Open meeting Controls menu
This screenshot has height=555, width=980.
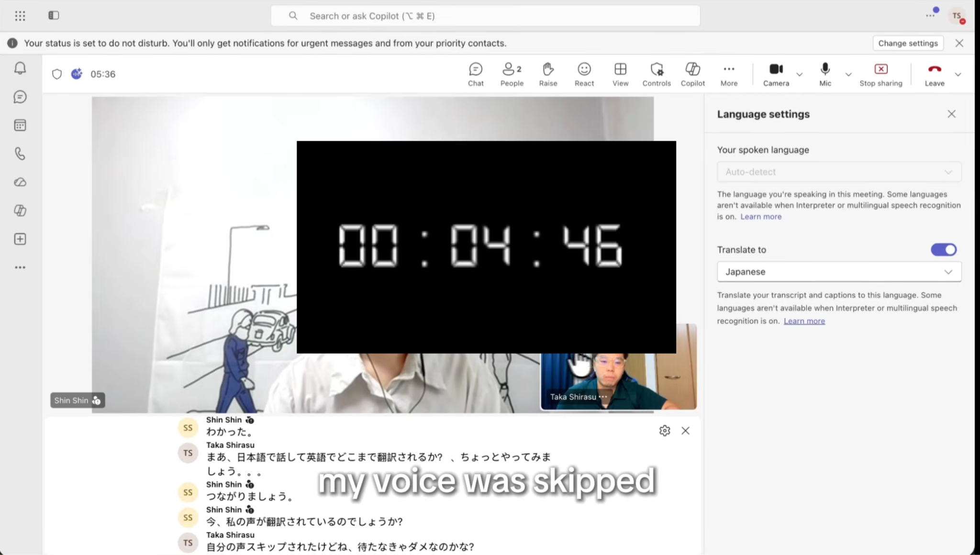tap(657, 75)
